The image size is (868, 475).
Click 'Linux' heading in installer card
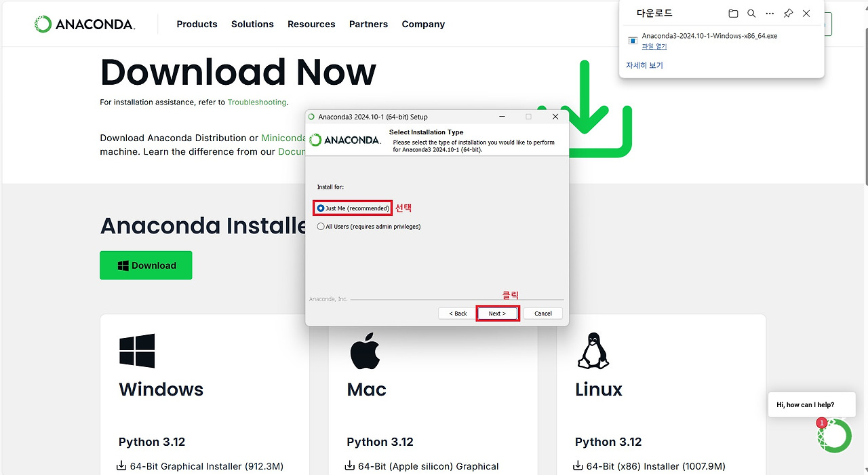click(599, 389)
